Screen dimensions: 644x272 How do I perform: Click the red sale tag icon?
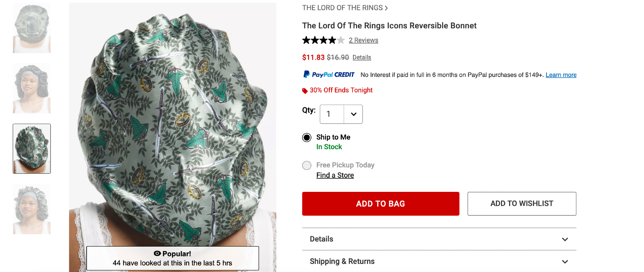pos(305,91)
